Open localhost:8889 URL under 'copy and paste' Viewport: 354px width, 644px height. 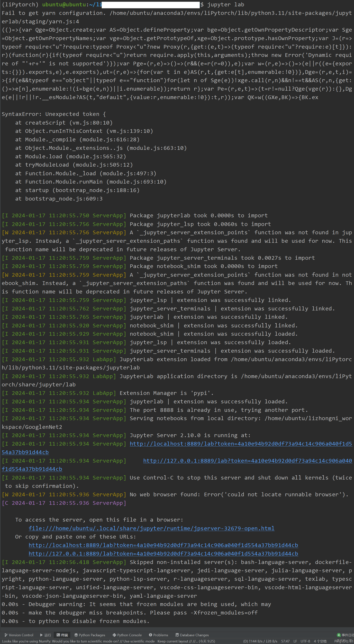(163, 545)
